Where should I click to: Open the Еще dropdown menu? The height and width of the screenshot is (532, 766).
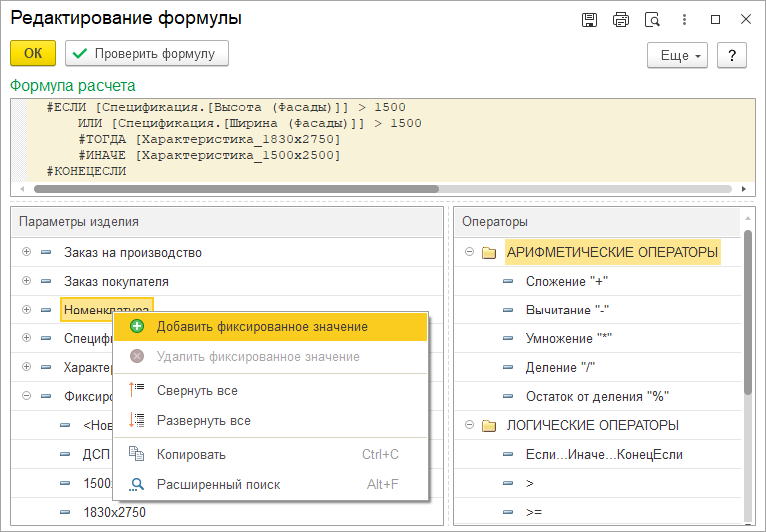click(x=678, y=55)
